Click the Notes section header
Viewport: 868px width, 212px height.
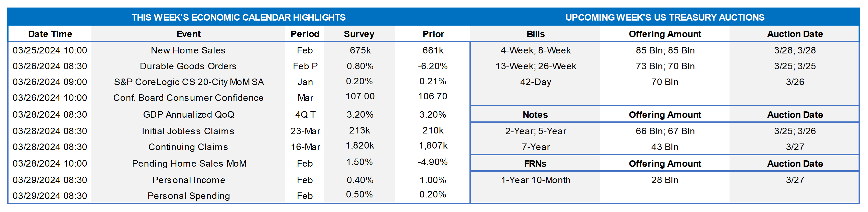coord(535,115)
